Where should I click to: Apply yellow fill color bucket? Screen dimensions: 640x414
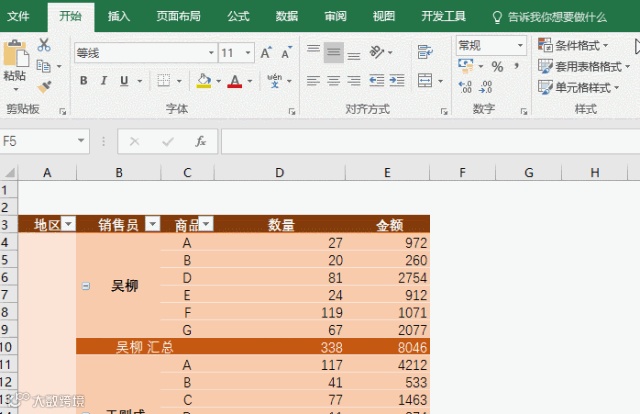(204, 80)
